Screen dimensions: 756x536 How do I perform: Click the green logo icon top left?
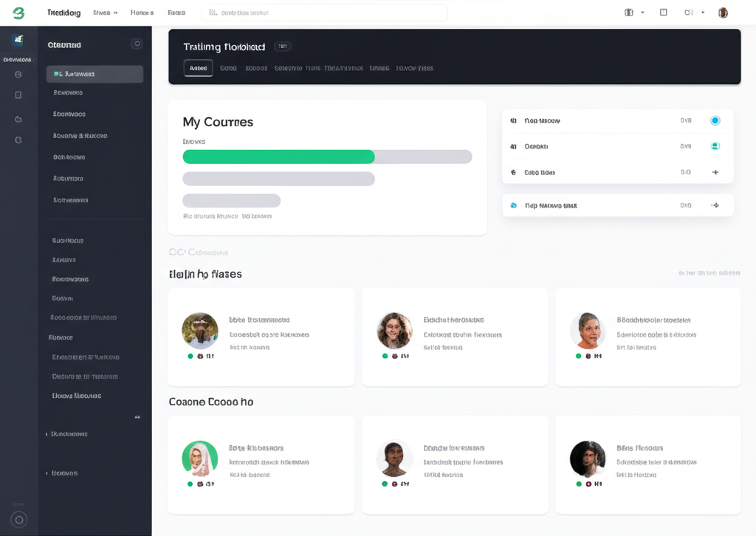pyautogui.click(x=17, y=12)
